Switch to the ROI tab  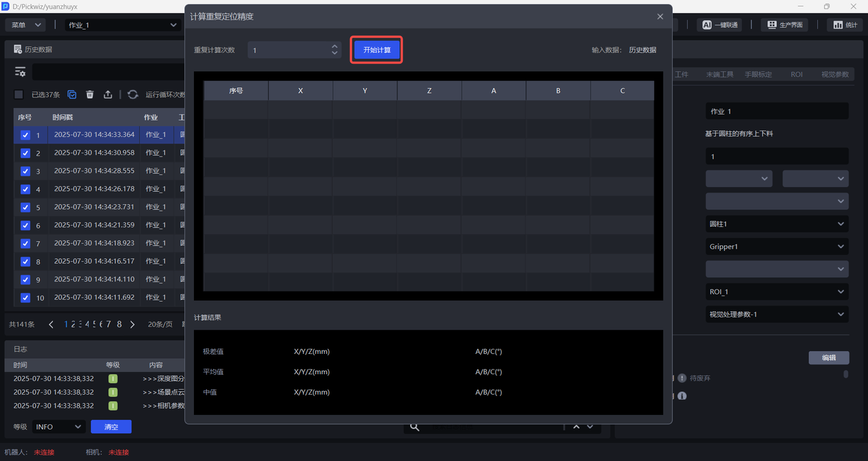[x=796, y=75]
